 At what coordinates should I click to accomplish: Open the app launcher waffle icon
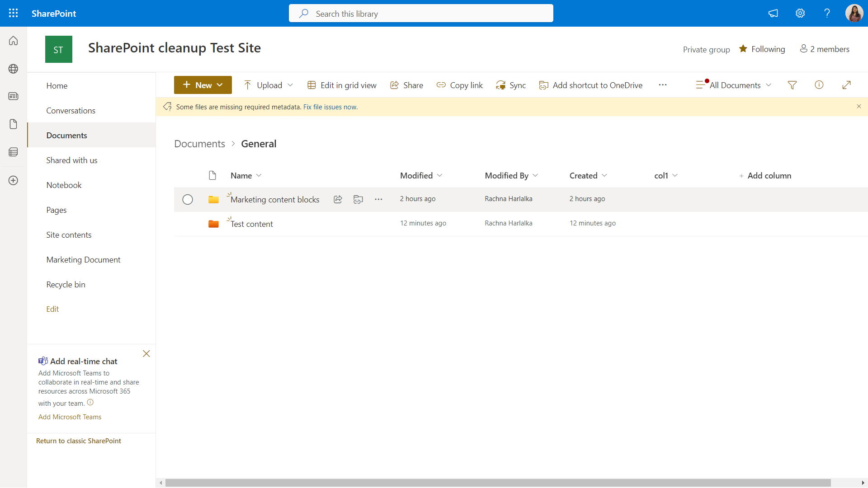(x=14, y=13)
